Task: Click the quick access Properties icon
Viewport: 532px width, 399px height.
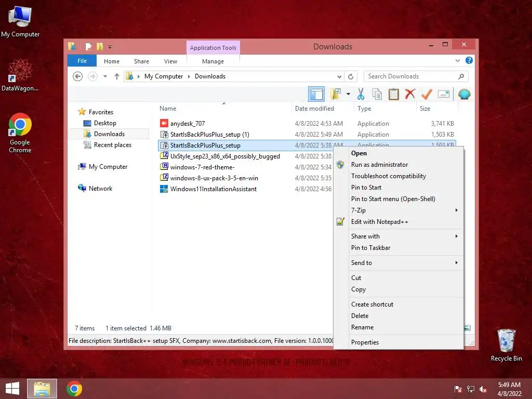Action: (x=88, y=46)
